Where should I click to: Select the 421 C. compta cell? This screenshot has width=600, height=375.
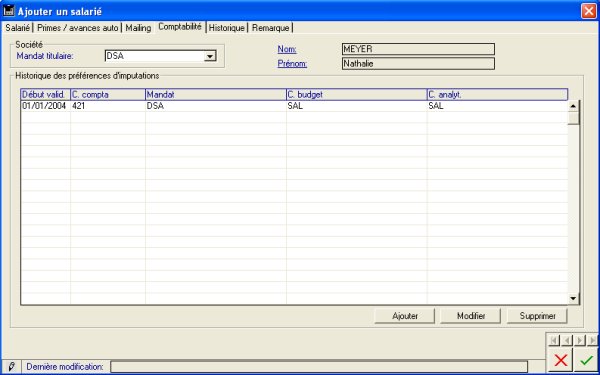coord(108,106)
